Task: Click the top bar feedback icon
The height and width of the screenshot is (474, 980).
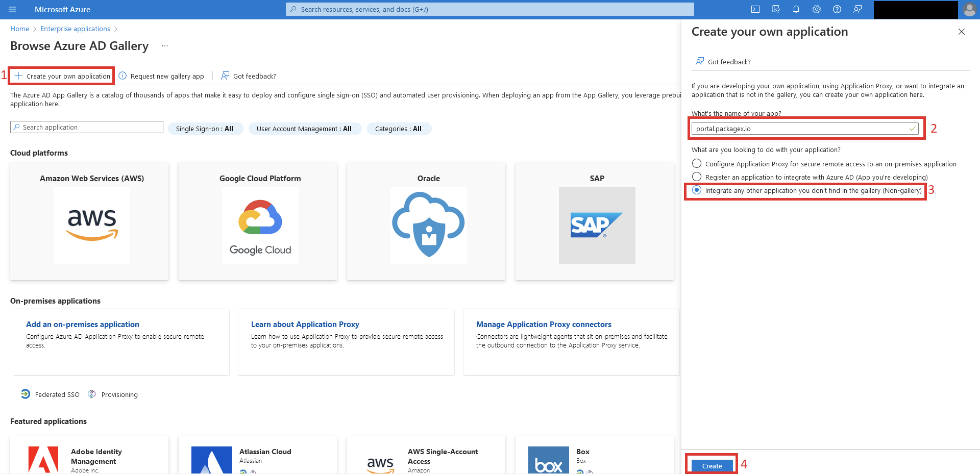Action: pos(857,9)
